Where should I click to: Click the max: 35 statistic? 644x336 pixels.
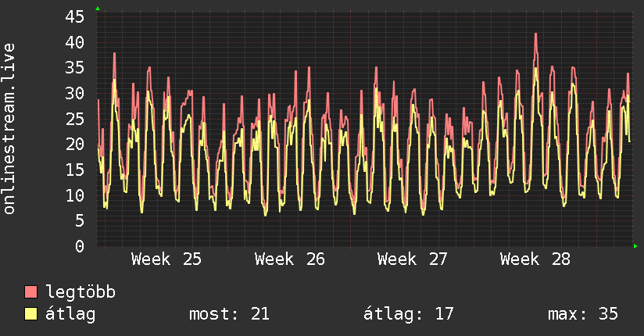tap(583, 314)
